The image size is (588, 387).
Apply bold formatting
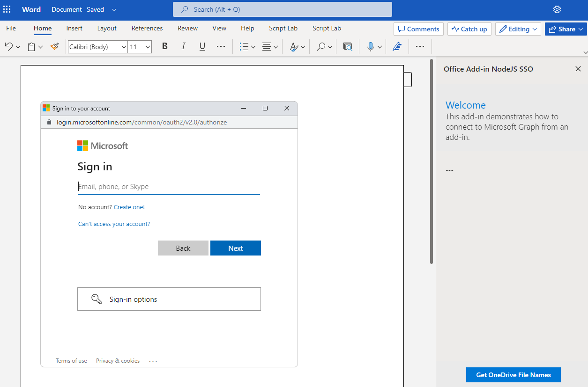tap(164, 46)
